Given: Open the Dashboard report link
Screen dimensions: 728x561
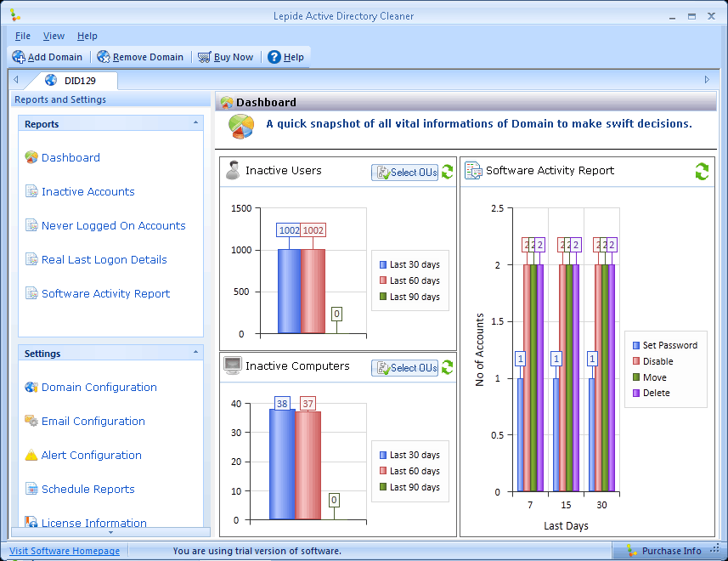Looking at the screenshot, I should pos(71,157).
